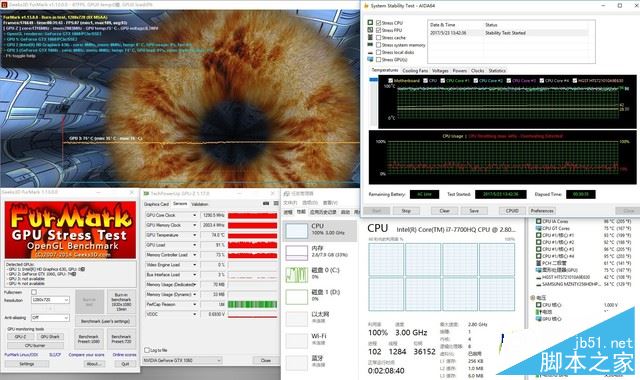Screen dimensions: 640x380
Task: Click the GPU Core Clock red sensor graph
Action: 253,215
